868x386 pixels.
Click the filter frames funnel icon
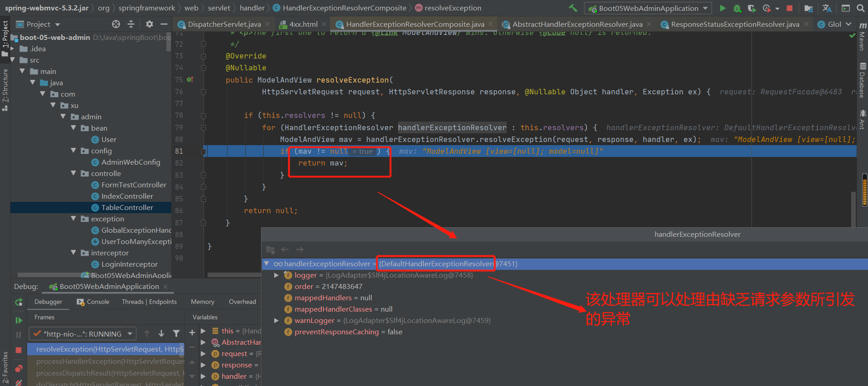tap(176, 334)
